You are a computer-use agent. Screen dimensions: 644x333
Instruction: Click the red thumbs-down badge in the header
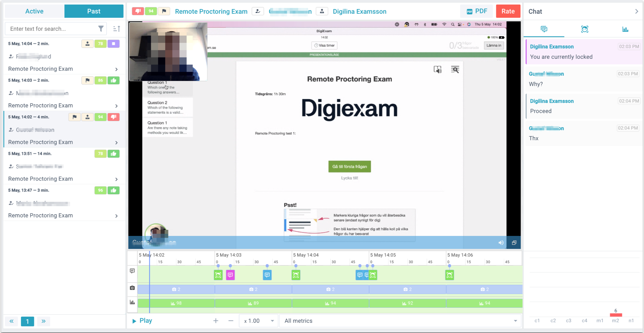[138, 11]
